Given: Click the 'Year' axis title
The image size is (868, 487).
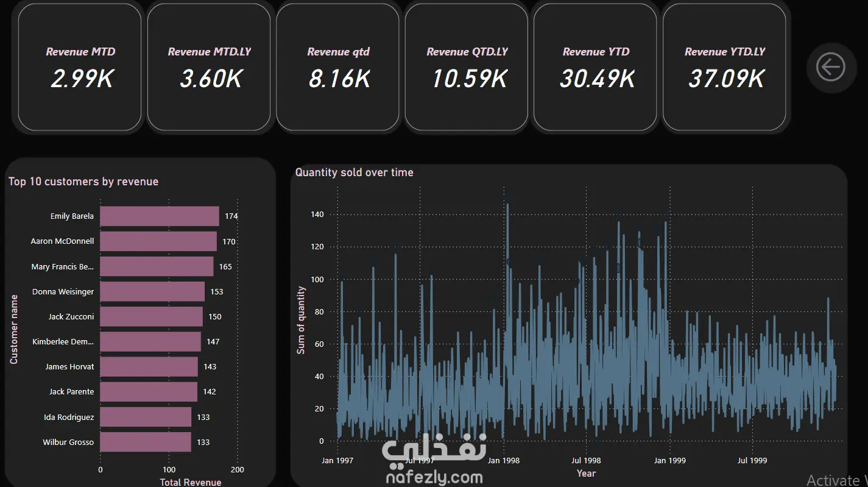Looking at the screenshot, I should click(x=587, y=473).
